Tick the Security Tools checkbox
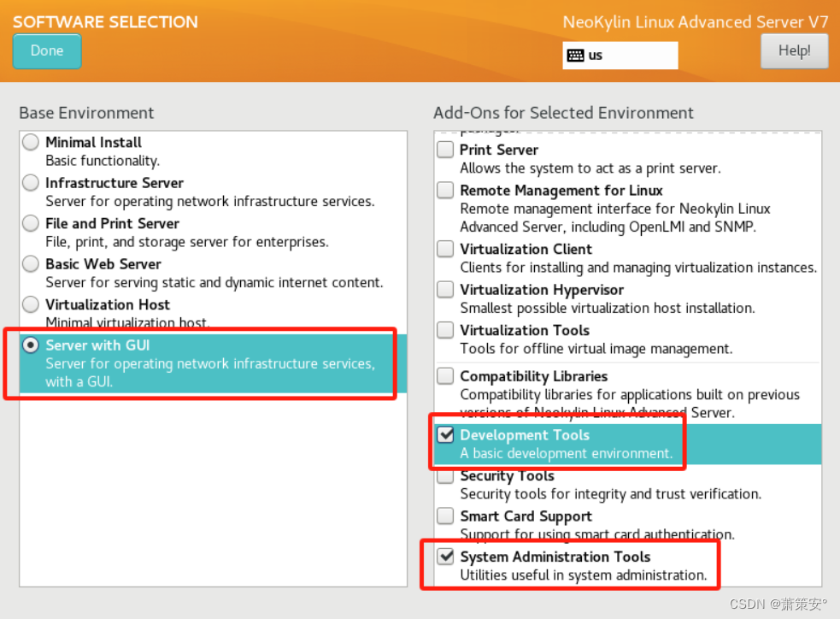Screen dimensions: 840x619 445,475
